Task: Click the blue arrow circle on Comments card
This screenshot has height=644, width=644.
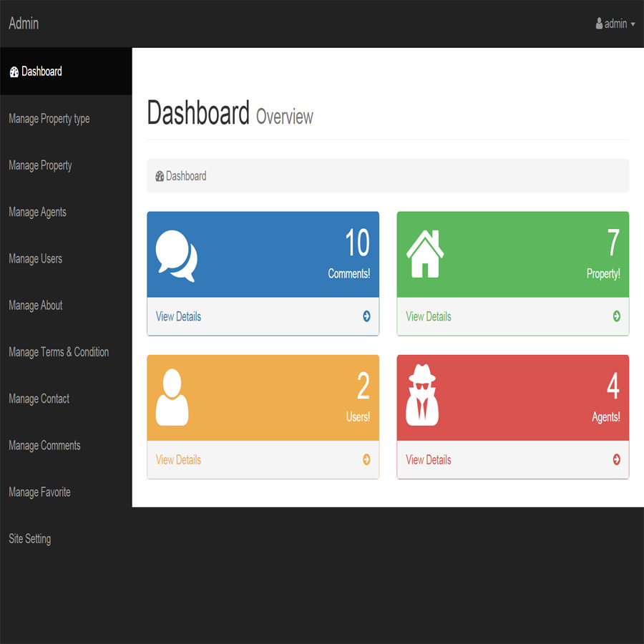Action: pos(366,316)
